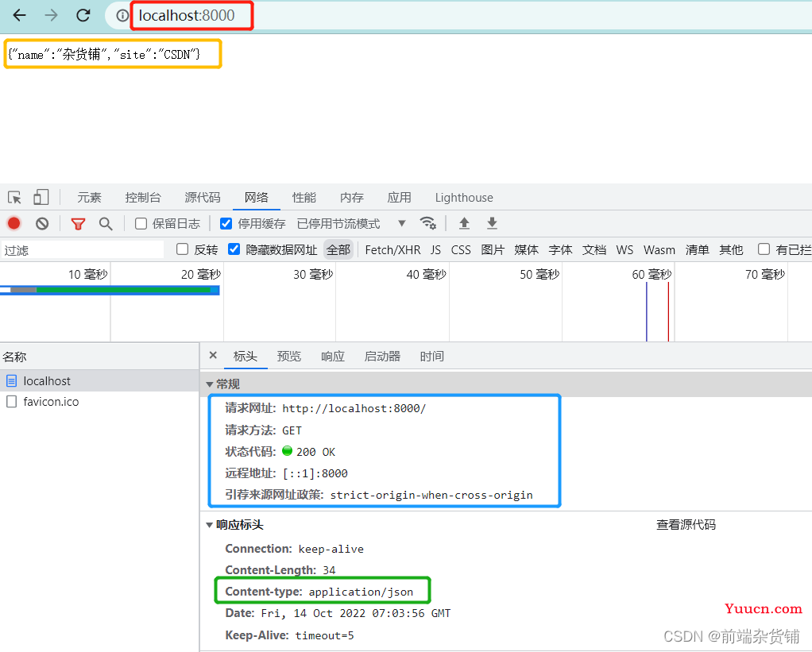This screenshot has height=652, width=812.
Task: Filter requests by 清单
Action: [697, 250]
